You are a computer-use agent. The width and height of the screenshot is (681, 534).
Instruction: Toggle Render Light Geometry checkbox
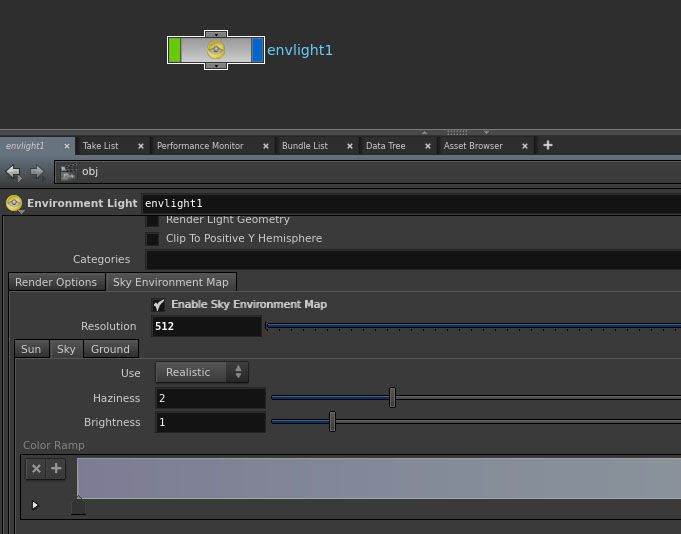tap(153, 220)
